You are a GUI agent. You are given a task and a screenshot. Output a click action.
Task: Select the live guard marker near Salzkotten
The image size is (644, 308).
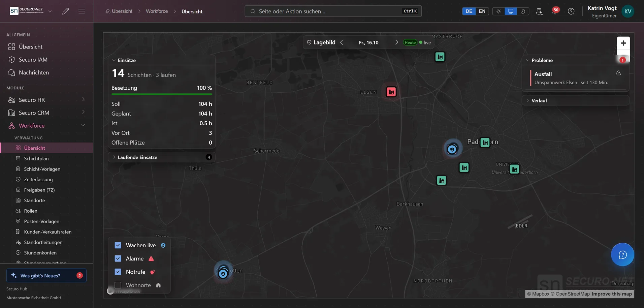pos(223,273)
